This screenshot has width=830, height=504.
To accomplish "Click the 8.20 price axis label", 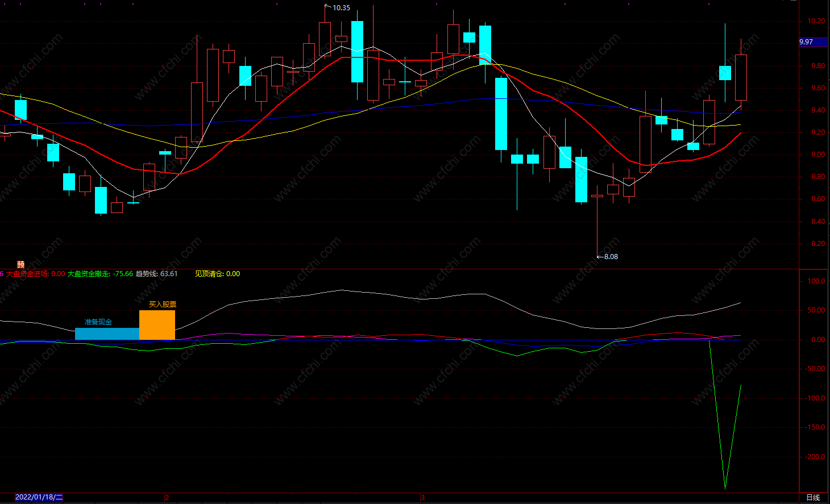I will tap(818, 244).
